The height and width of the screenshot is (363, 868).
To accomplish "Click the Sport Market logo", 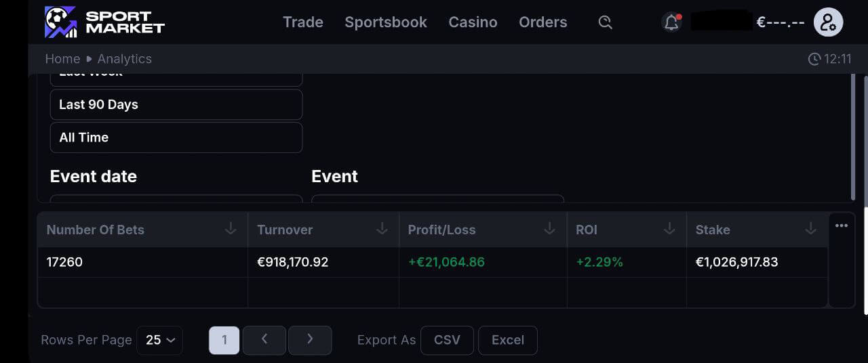I will pyautogui.click(x=104, y=22).
